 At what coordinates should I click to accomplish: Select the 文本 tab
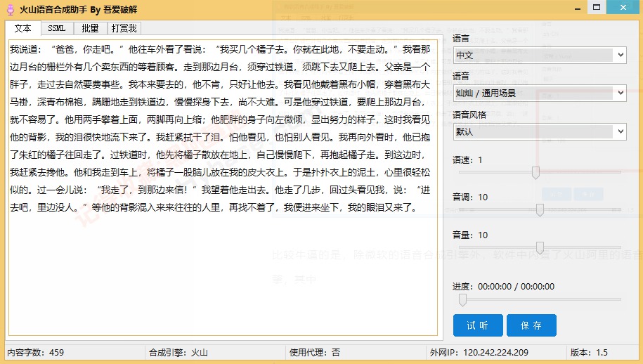[x=23, y=28]
